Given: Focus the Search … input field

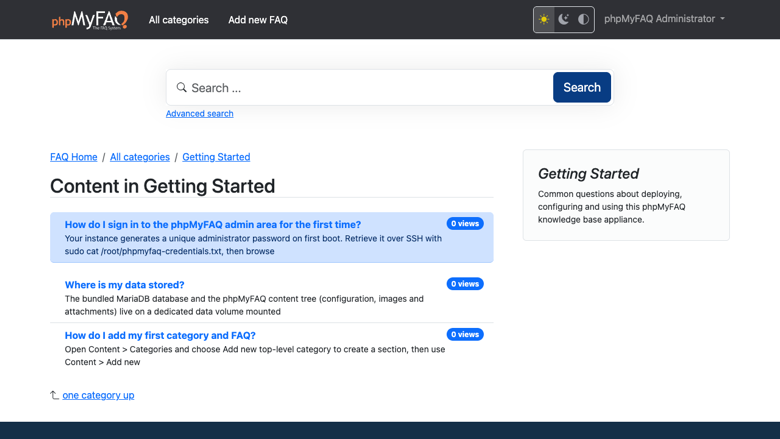Looking at the screenshot, I should tap(371, 88).
